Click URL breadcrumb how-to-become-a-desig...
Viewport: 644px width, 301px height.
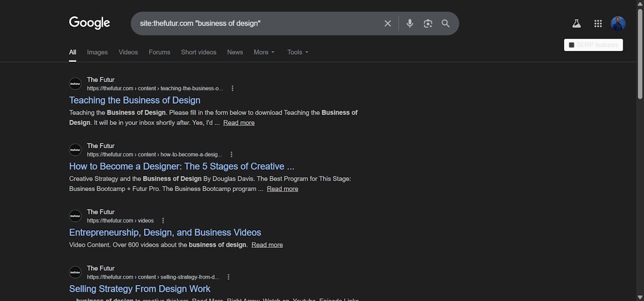pos(154,154)
